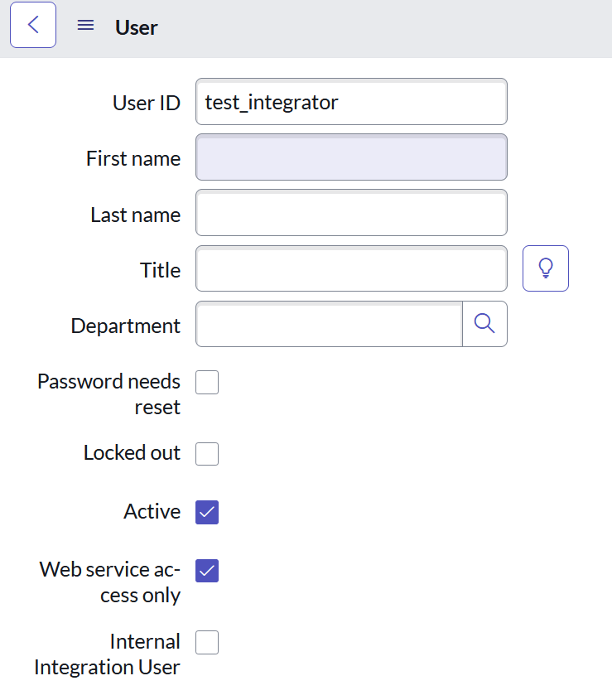
Task: Click the Department reference field
Action: [x=329, y=324]
